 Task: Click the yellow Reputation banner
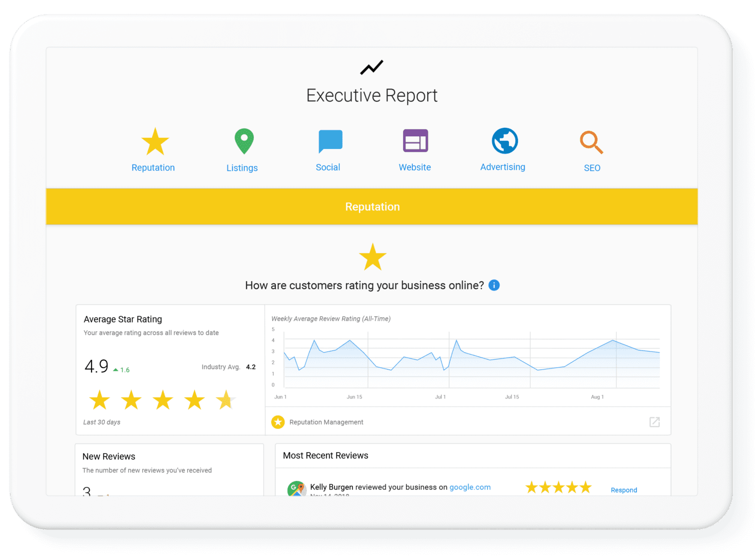[372, 207]
